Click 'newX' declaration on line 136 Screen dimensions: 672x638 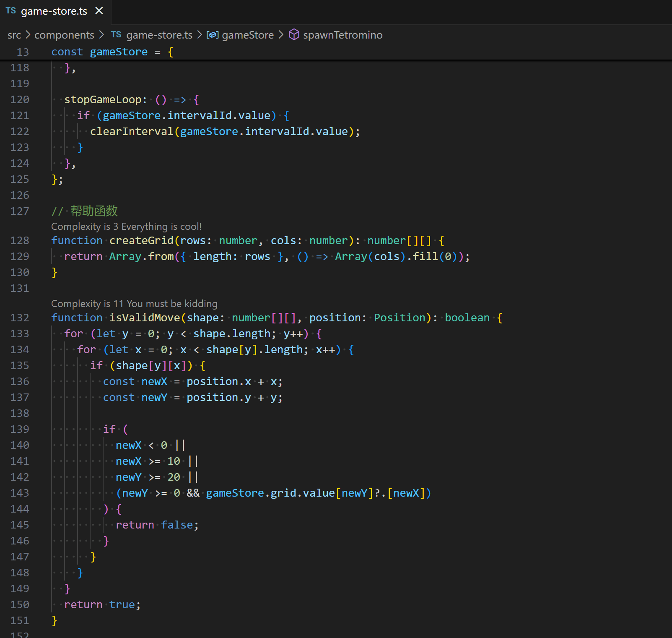tap(154, 382)
